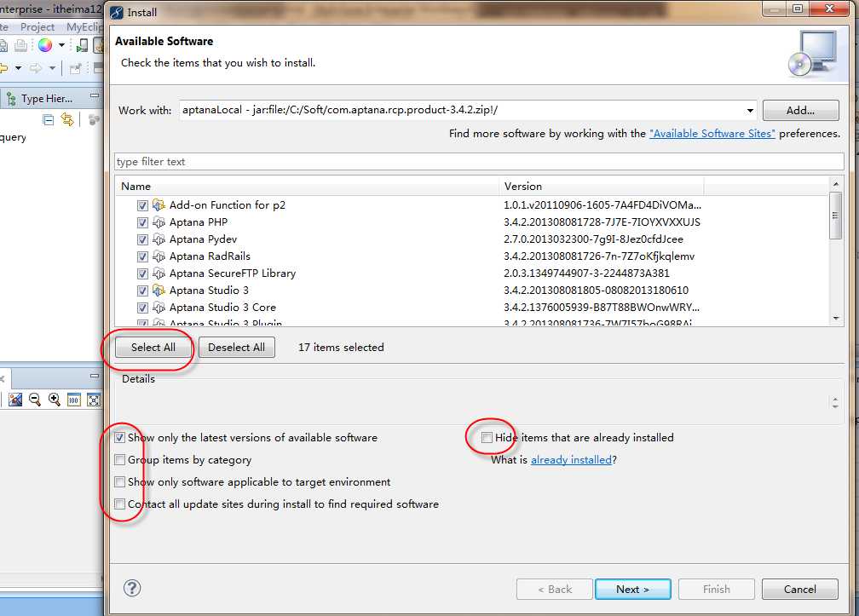Image resolution: width=859 pixels, height=616 pixels.
Task: Click the feature icon beside Aptana PHP
Action: [159, 222]
